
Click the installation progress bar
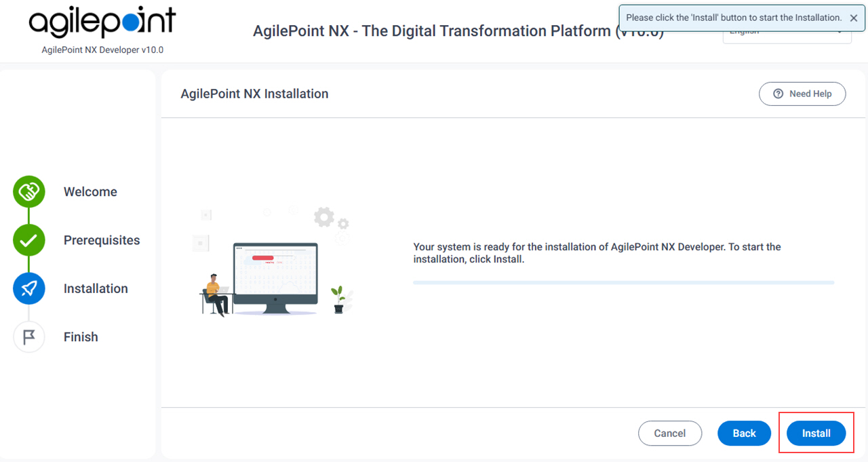[x=623, y=282]
